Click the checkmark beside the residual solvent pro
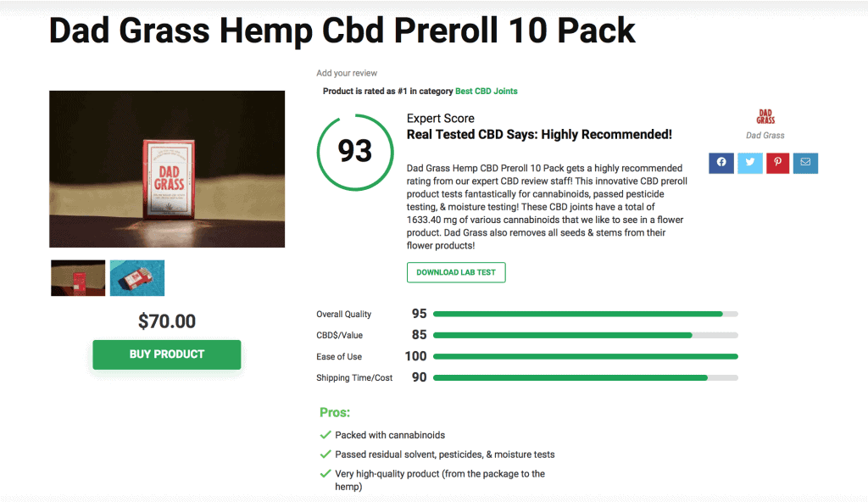868x502 pixels. pyautogui.click(x=325, y=454)
